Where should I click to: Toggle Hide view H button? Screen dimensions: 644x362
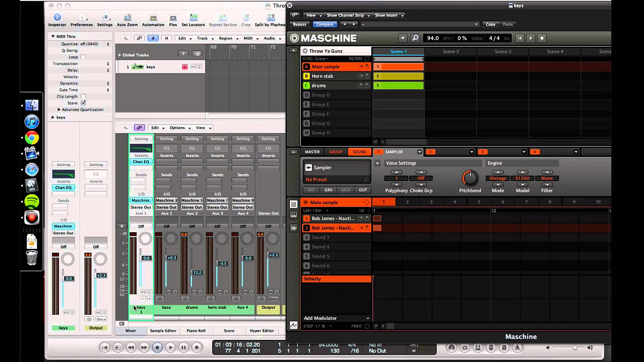click(166, 38)
